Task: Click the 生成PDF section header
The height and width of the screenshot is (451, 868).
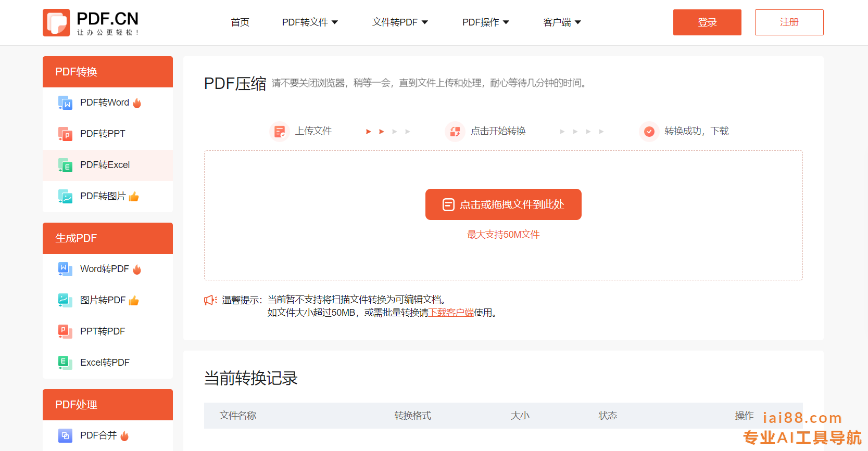Action: coord(108,238)
